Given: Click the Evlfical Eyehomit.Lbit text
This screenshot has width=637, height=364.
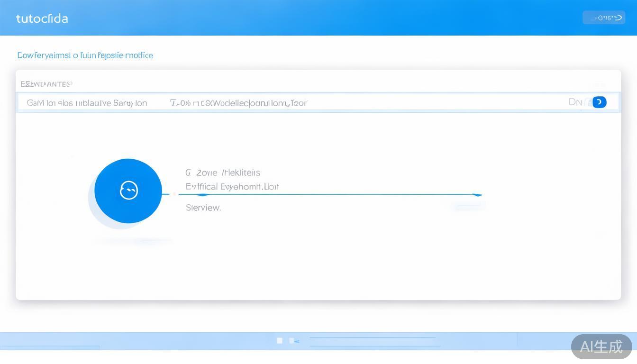Looking at the screenshot, I should coord(232,187).
